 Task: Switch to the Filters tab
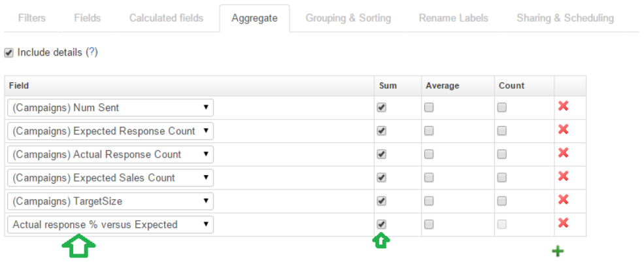(32, 18)
